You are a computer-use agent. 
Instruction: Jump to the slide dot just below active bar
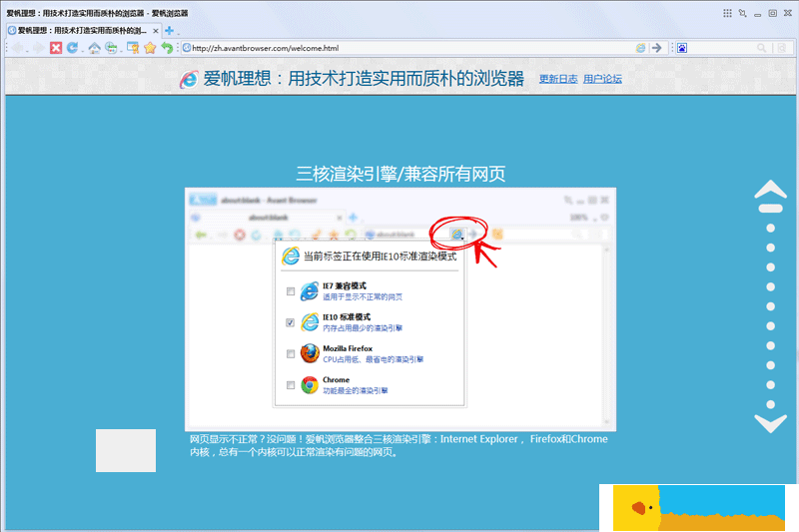coord(770,229)
